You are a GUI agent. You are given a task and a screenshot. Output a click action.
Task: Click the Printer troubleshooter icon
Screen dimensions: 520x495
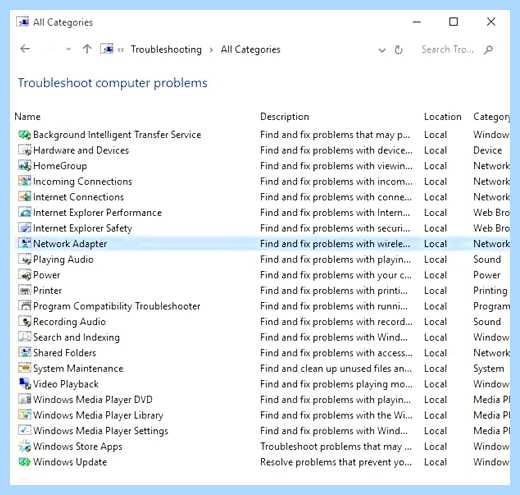coord(24,290)
